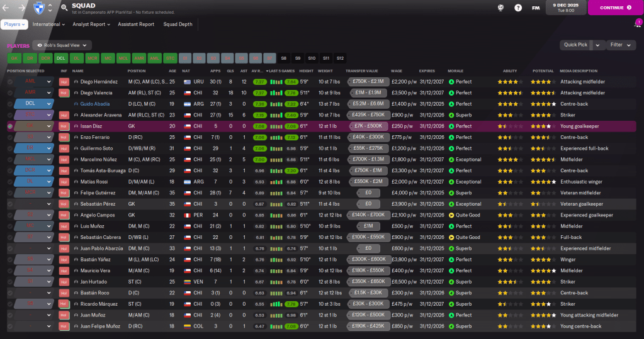Click the search magnifying glass icon
Viewport: 644px width, 339px height.
tap(64, 8)
